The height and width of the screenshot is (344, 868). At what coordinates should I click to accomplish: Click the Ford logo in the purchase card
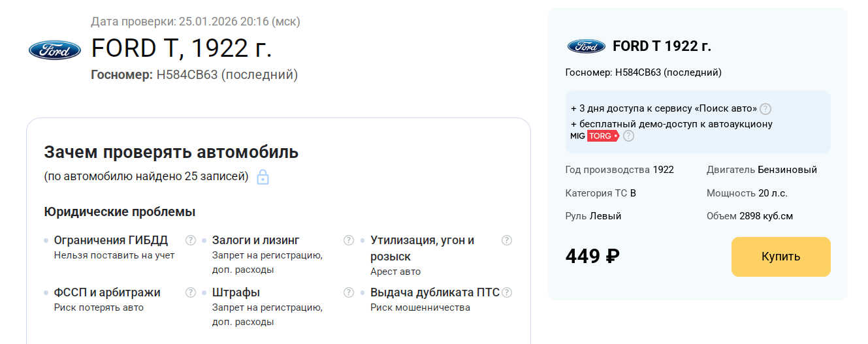coord(587,46)
